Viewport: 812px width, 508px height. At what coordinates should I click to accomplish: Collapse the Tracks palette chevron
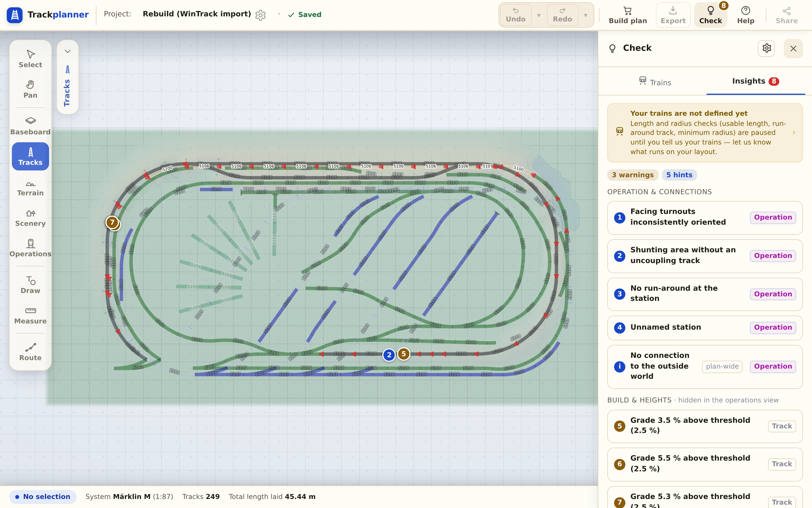(x=67, y=51)
